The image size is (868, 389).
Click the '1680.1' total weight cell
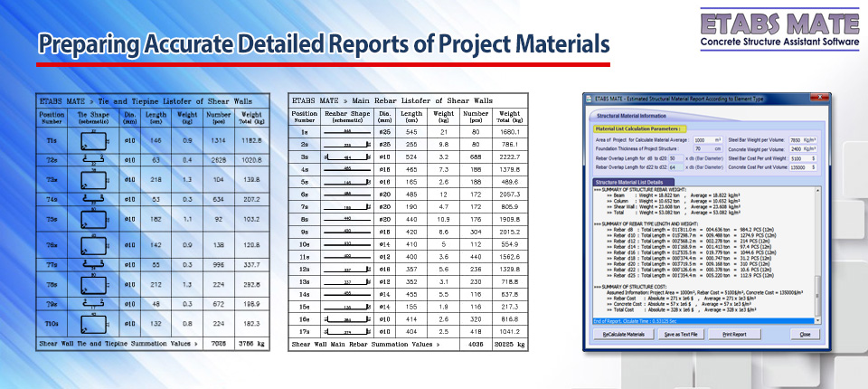509,132
